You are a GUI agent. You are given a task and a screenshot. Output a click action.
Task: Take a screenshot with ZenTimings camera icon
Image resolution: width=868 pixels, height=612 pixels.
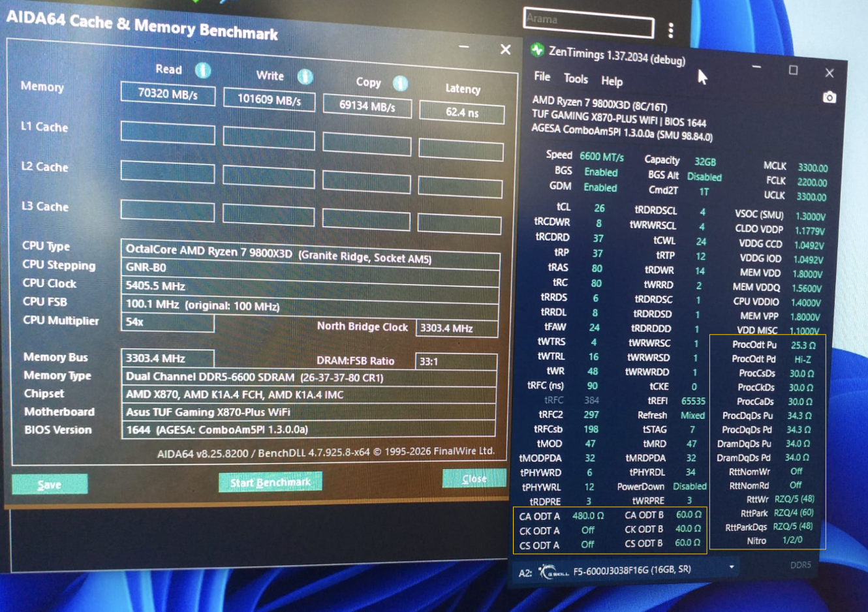pos(829,98)
